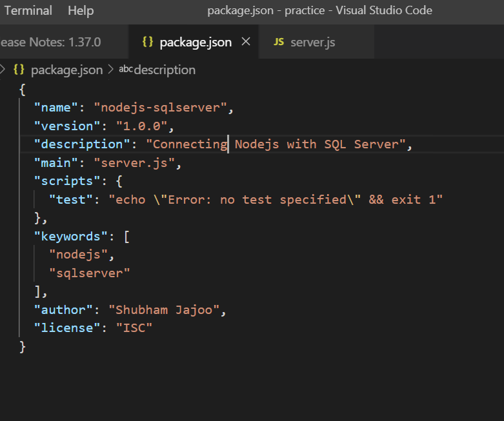Click the final closing curly brace
The width and height of the screenshot is (504, 421).
[23, 347]
